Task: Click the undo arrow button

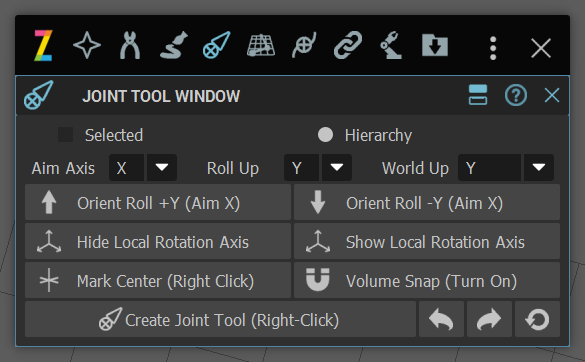Action: tap(441, 319)
